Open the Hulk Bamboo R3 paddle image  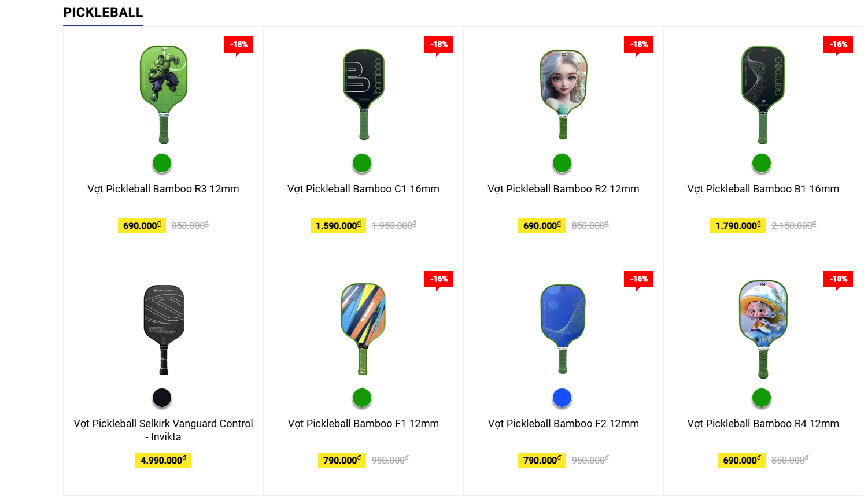pos(164,95)
